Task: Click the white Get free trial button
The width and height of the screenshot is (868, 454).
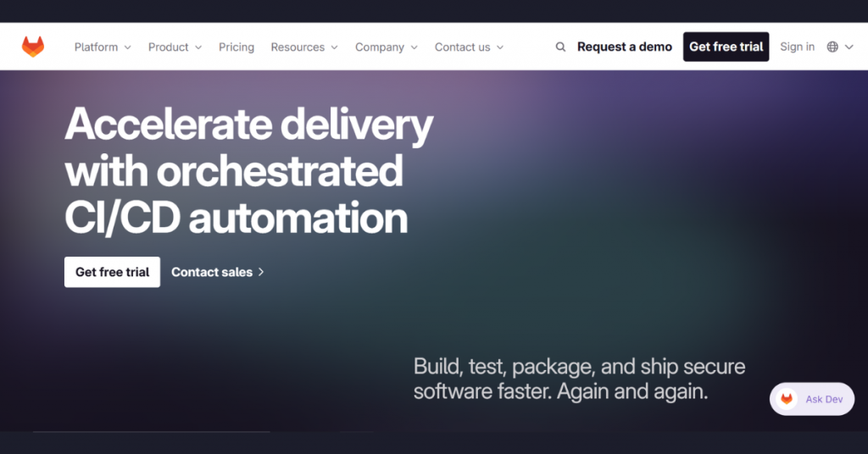Action: pyautogui.click(x=113, y=272)
